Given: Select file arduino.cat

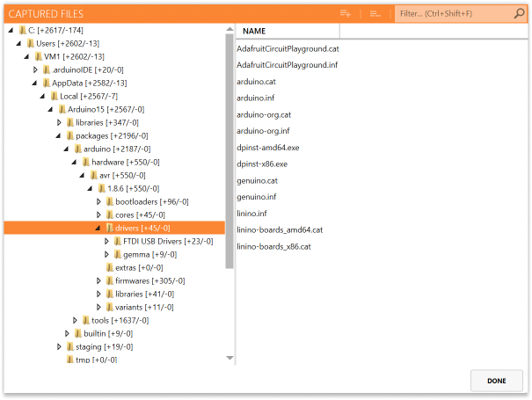Looking at the screenshot, I should click(x=256, y=82).
